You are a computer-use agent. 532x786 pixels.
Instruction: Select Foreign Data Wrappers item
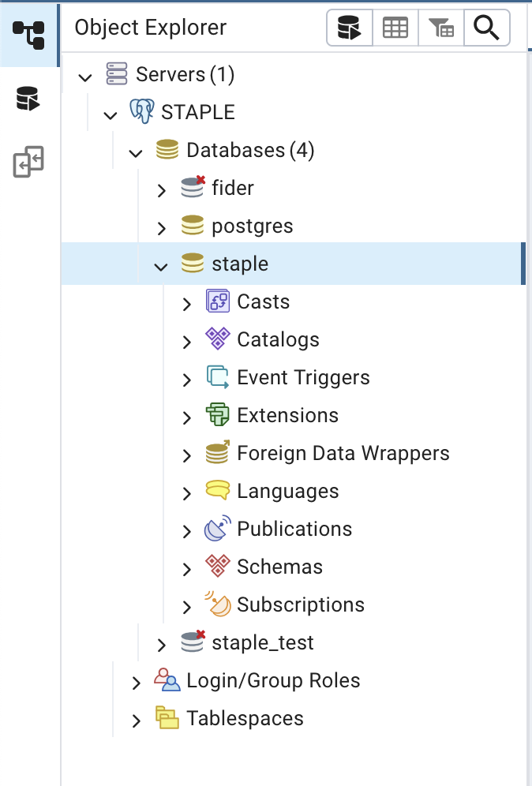(343, 453)
